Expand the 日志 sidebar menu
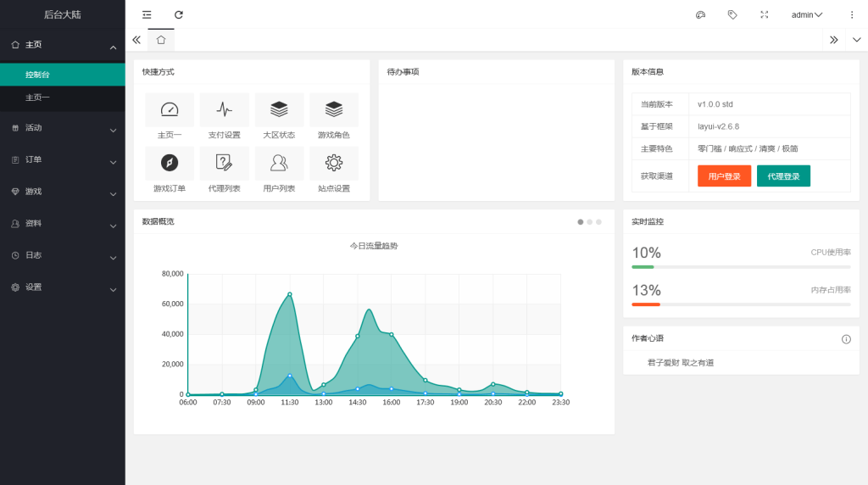This screenshot has width=868, height=485. 63,255
